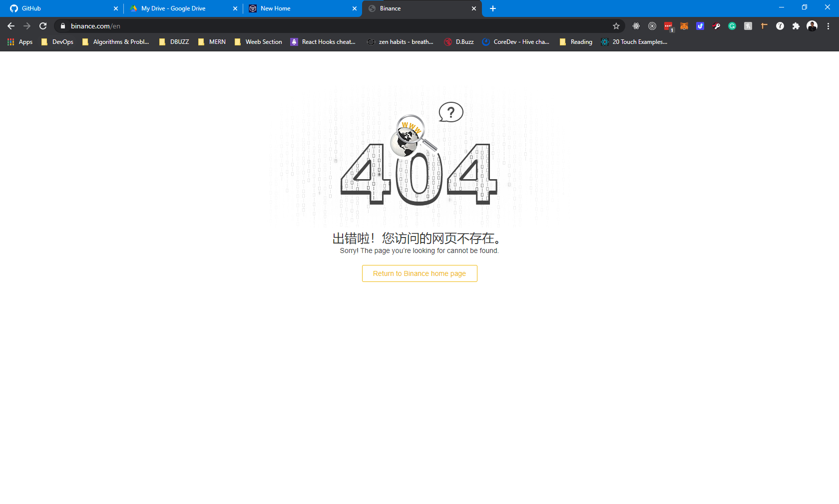
Task: Open the MERN bookmark folder
Action: click(x=212, y=42)
